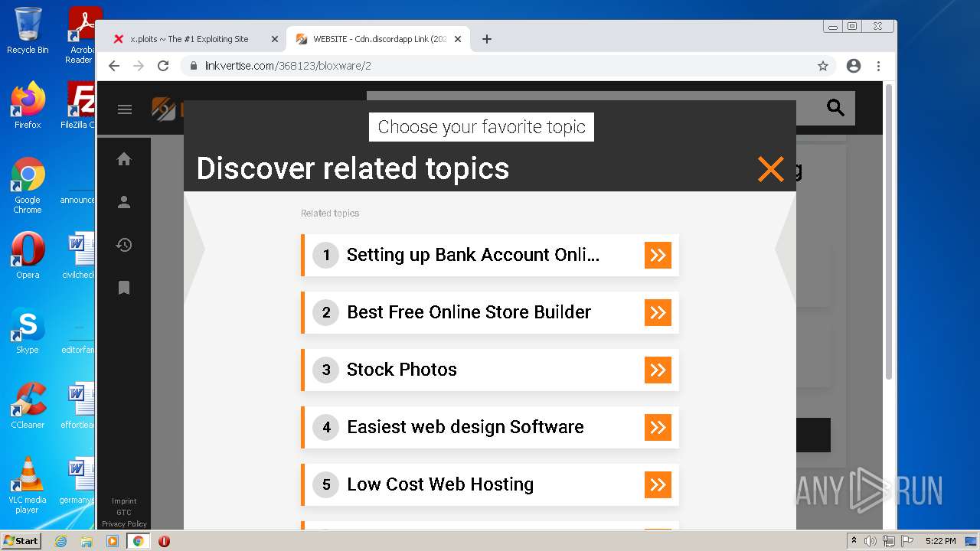
Task: Open arrow for Low Cost Web Hosting
Action: pos(658,484)
